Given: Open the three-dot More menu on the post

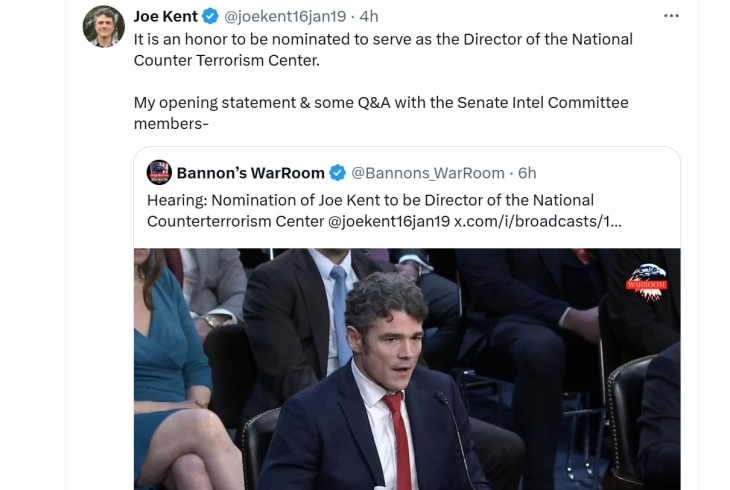Looking at the screenshot, I should (671, 16).
